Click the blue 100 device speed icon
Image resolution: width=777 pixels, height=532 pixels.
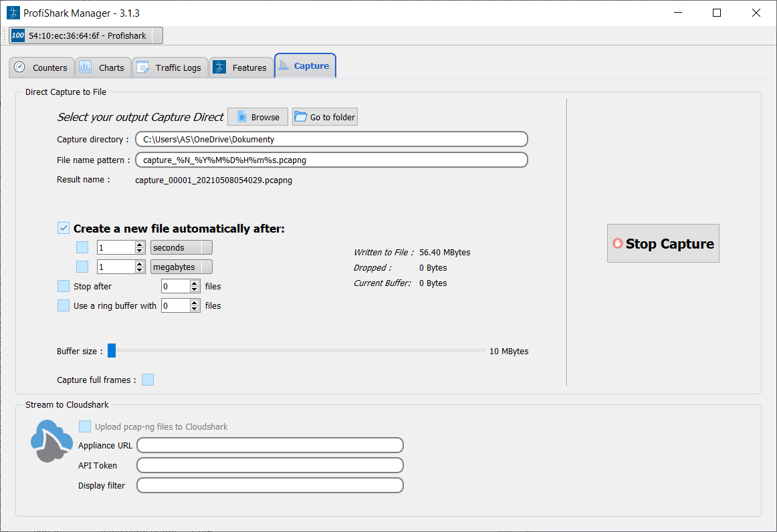coord(18,35)
